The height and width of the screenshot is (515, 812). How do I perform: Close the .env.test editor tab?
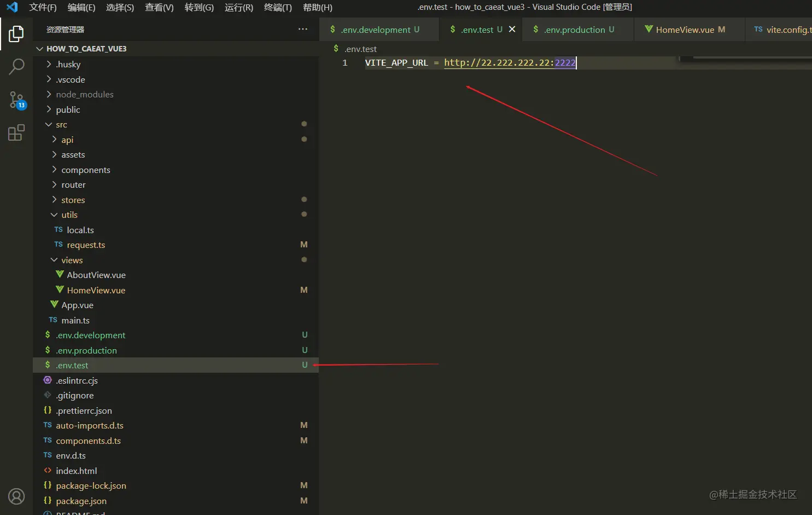pyautogui.click(x=512, y=29)
